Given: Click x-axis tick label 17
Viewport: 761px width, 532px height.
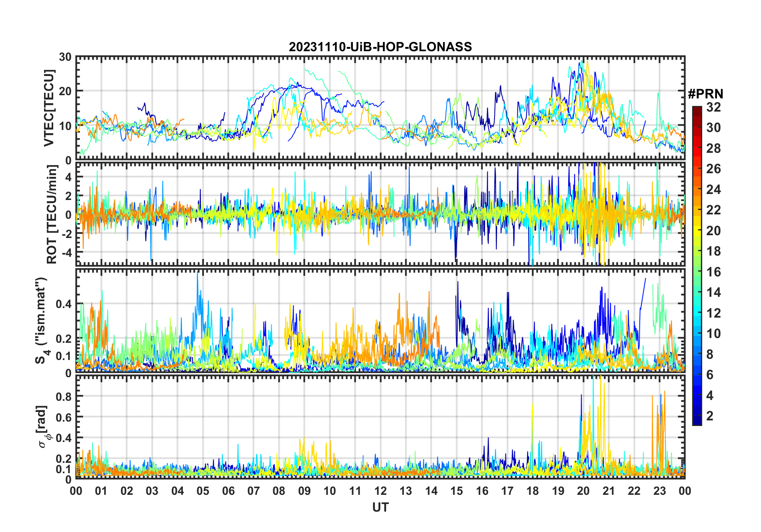Looking at the screenshot, I should coord(507,491).
